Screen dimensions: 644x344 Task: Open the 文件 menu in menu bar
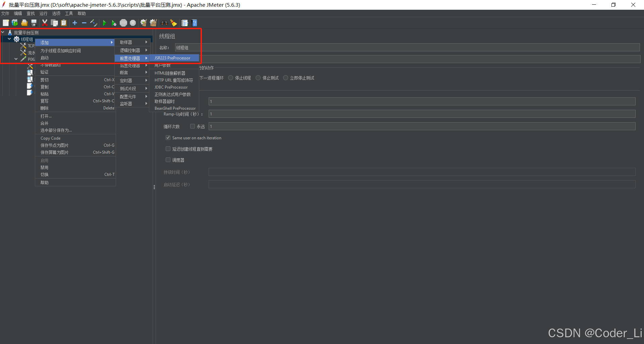(x=5, y=13)
